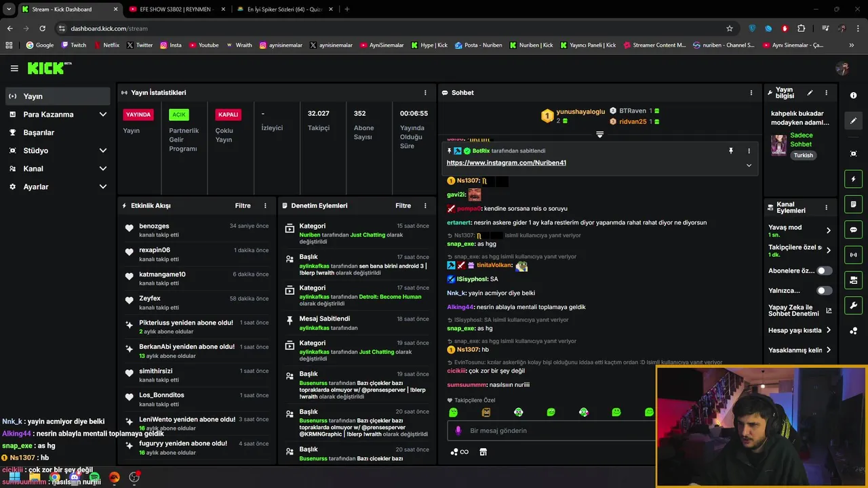This screenshot has height=488, width=868.
Task: Click the focus frame icon in right sidebar
Action: pyautogui.click(x=853, y=154)
